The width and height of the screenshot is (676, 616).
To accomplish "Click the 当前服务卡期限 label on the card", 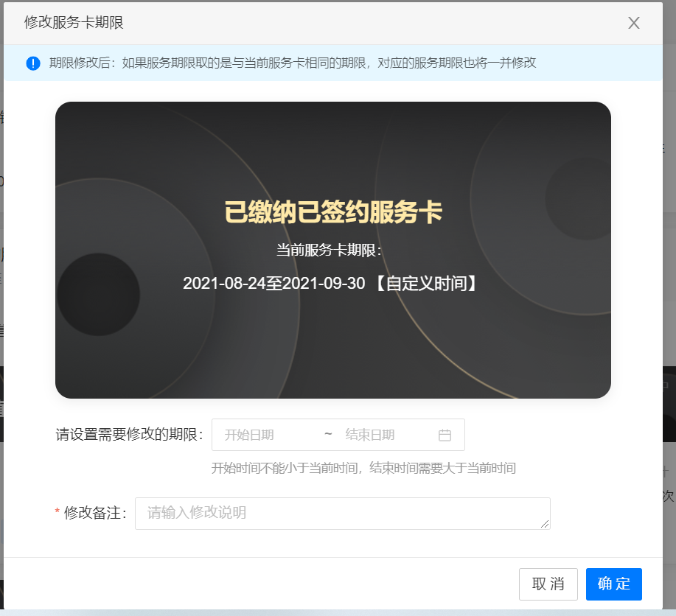I will 329,250.
